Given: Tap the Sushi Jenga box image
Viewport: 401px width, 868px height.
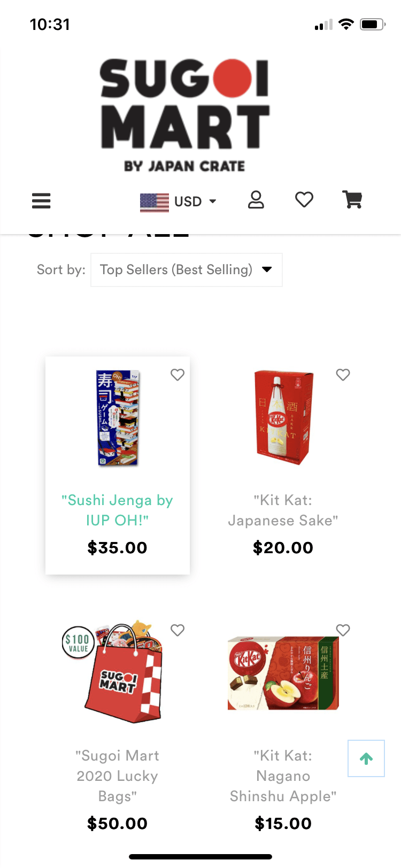Looking at the screenshot, I should 118,418.
